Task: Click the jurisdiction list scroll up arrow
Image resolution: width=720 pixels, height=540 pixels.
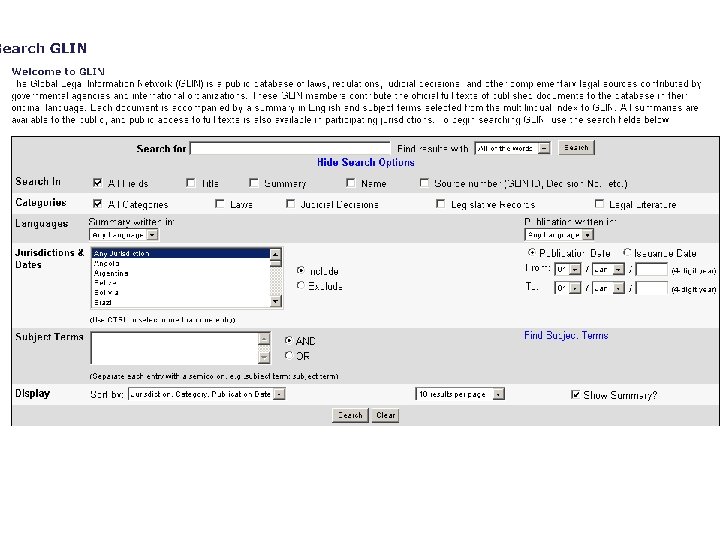Action: coord(275,254)
